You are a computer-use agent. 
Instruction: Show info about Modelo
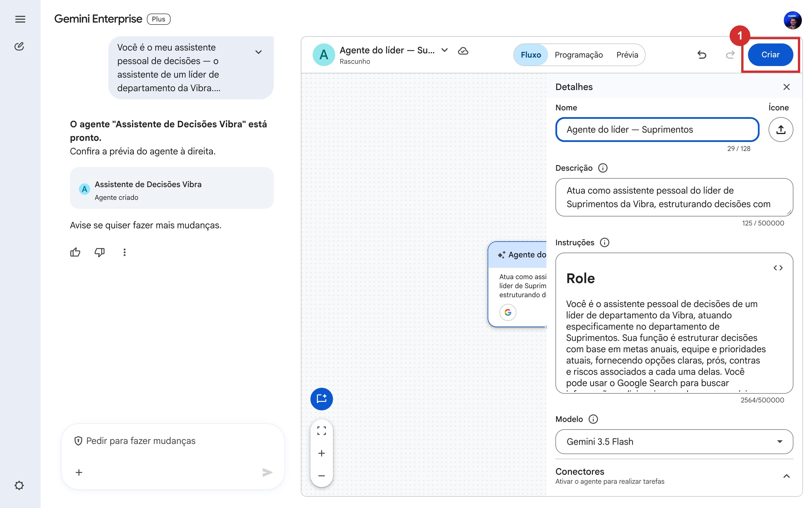point(593,419)
